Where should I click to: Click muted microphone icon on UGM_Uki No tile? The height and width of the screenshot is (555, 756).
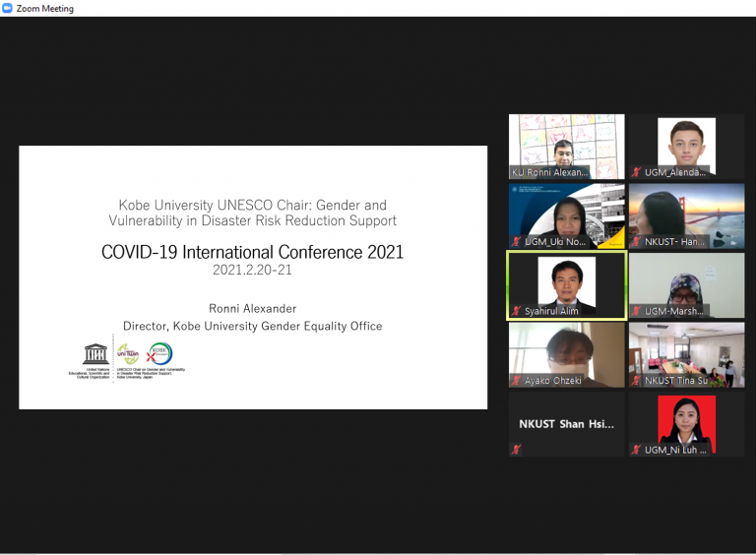coord(517,241)
